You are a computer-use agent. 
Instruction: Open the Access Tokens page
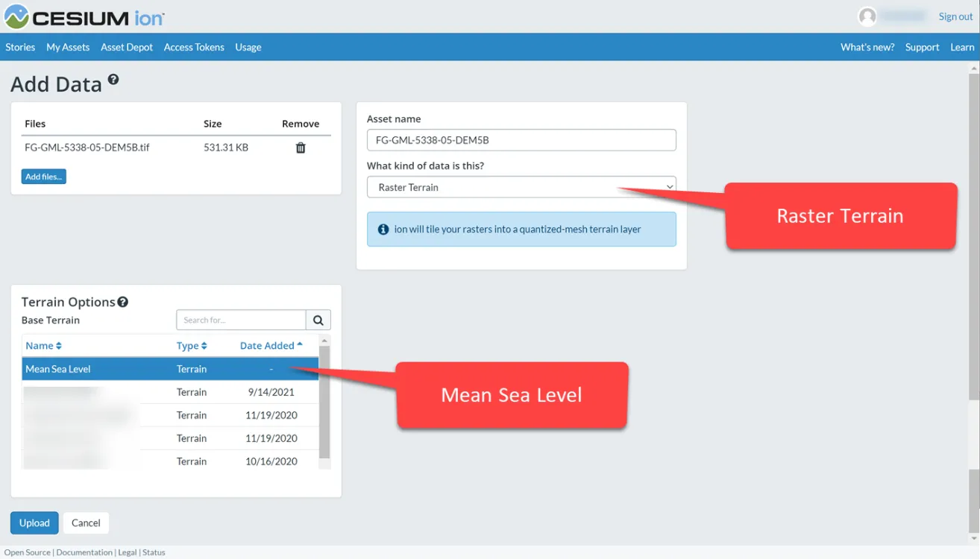point(194,47)
